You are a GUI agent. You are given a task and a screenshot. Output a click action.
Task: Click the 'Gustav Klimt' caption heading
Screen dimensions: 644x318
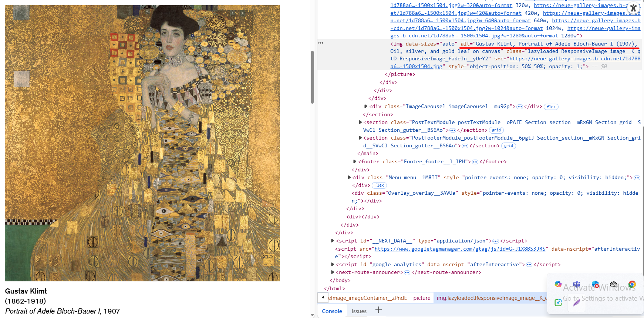tap(26, 291)
